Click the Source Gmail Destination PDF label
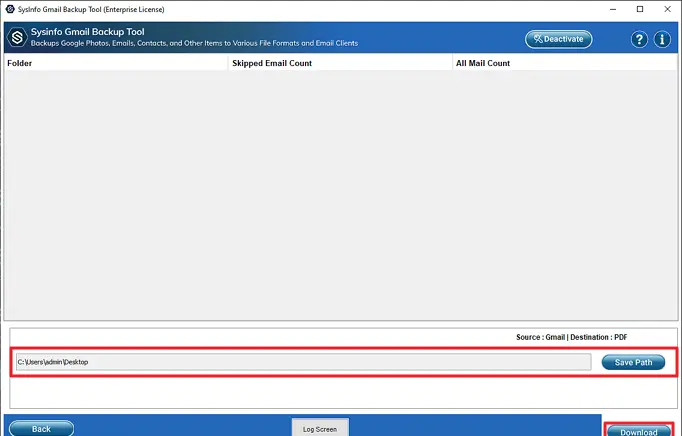Viewport: 682px width, 436px height. 572,337
